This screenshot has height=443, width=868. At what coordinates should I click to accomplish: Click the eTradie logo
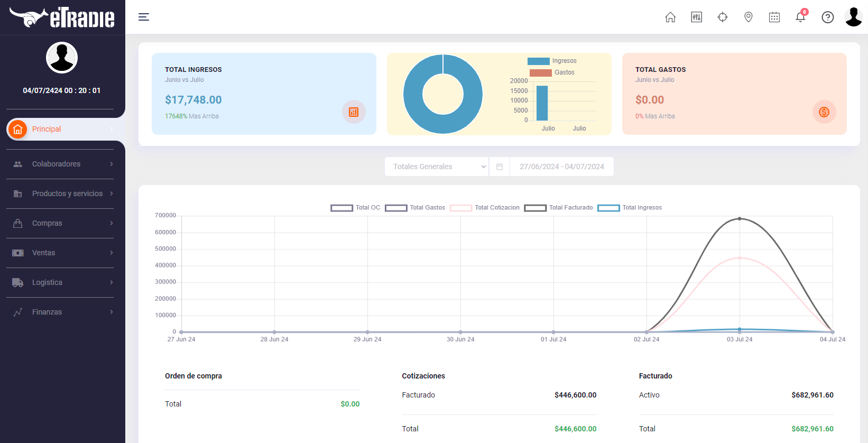click(62, 17)
